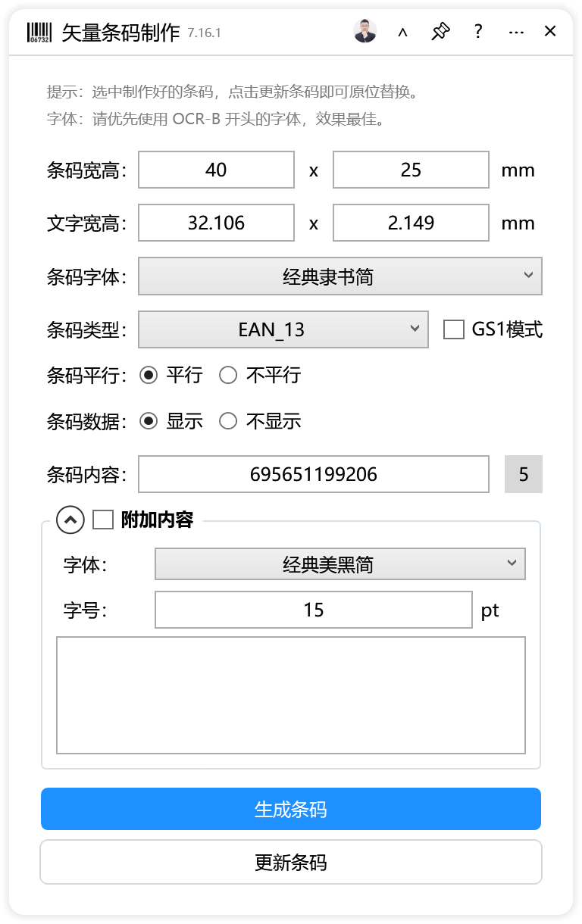Image resolution: width=582 pixels, height=924 pixels.
Task: Click the pt unit label
Action: click(490, 610)
